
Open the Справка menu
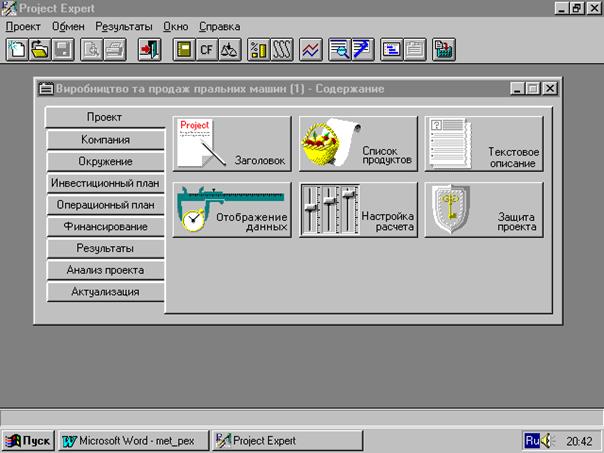tap(220, 27)
